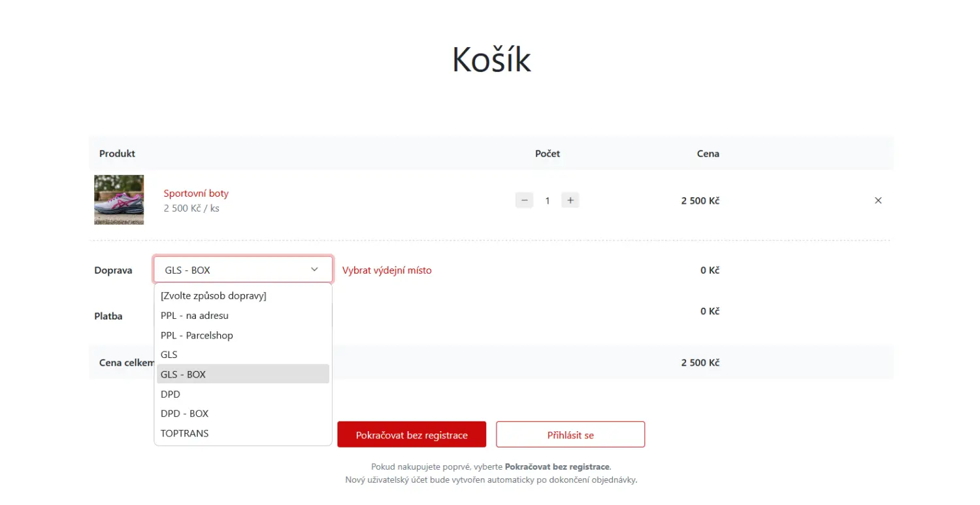Viewport: 980px width, 505px height.
Task: Click the dropdown chevron arrow icon
Action: (x=314, y=270)
